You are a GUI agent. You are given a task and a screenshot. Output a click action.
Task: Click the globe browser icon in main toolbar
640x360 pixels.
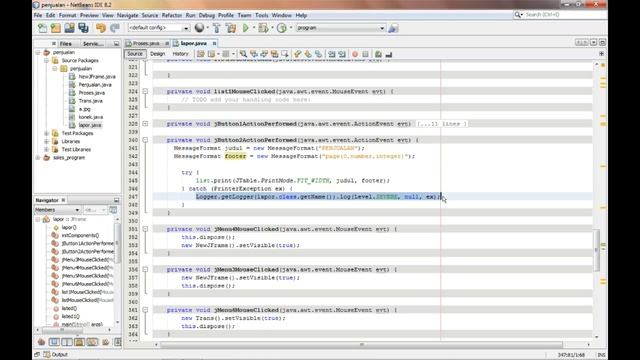coord(199,28)
